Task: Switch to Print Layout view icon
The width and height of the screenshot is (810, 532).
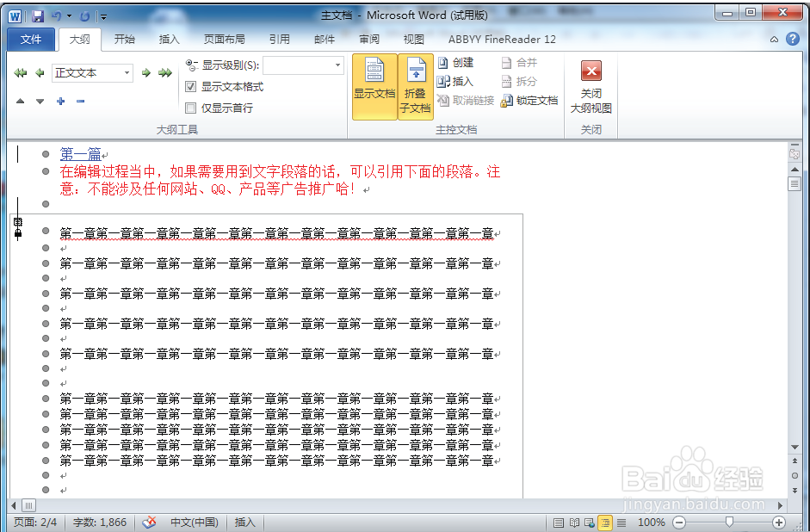Action: (559, 523)
